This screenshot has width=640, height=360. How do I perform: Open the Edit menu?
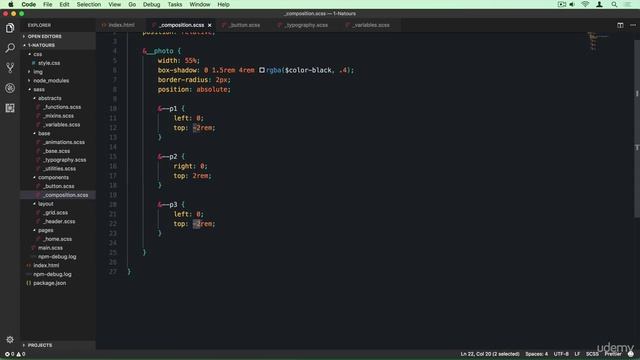click(64, 4)
